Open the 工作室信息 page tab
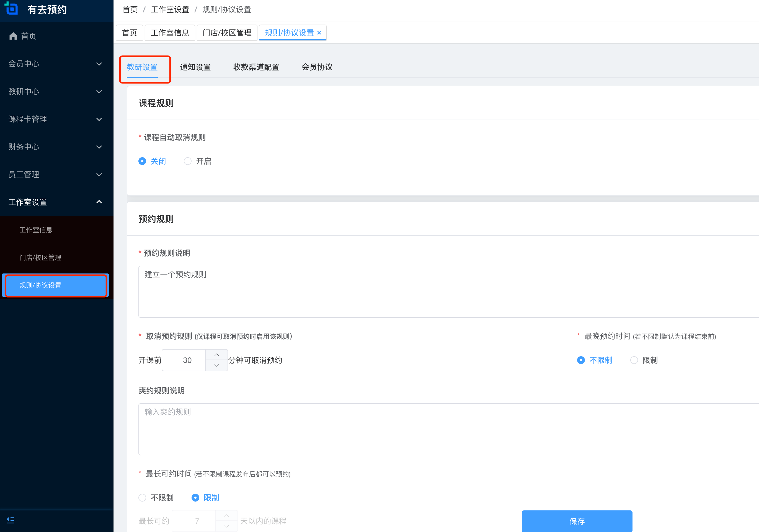Viewport: 759px width, 532px height. pyautogui.click(x=170, y=33)
